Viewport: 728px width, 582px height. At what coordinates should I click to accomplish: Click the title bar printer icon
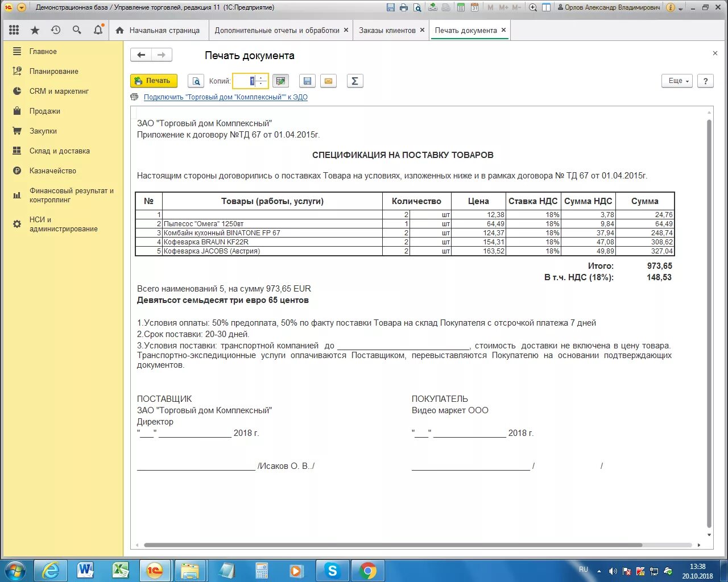tap(404, 7)
